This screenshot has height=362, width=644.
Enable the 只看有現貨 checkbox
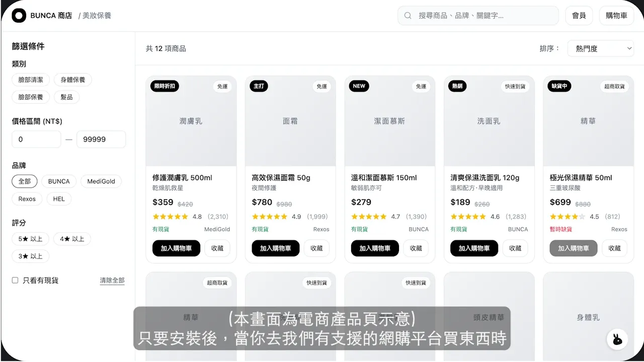click(x=15, y=280)
